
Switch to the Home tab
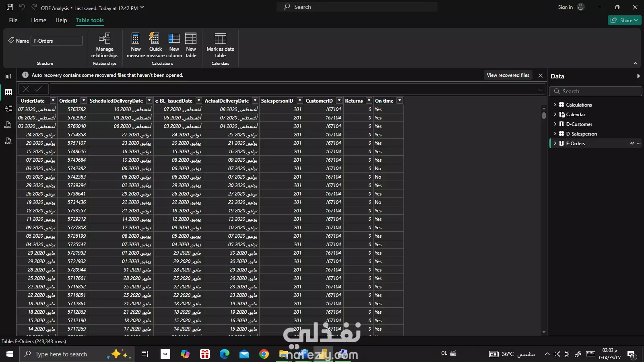pos(39,20)
